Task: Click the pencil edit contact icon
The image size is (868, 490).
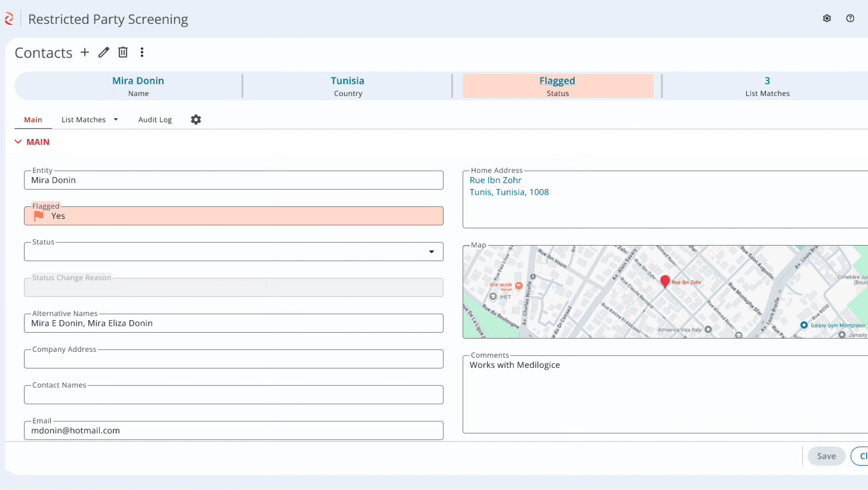Action: 104,52
